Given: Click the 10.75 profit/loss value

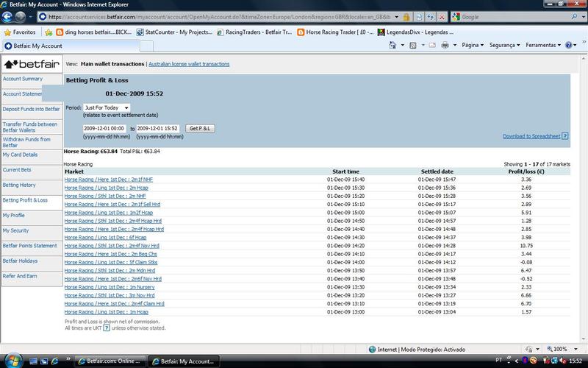Looking at the screenshot, I should pyautogui.click(x=526, y=246).
